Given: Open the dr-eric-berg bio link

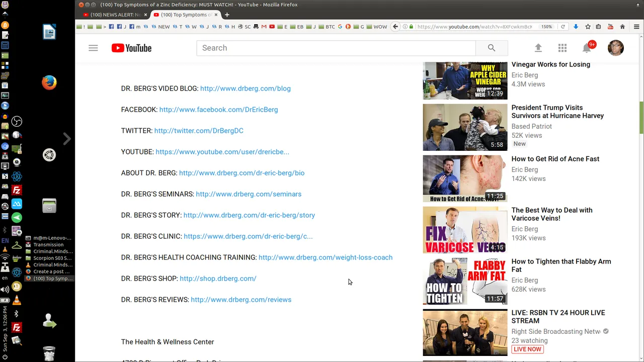Looking at the screenshot, I should click(242, 173).
